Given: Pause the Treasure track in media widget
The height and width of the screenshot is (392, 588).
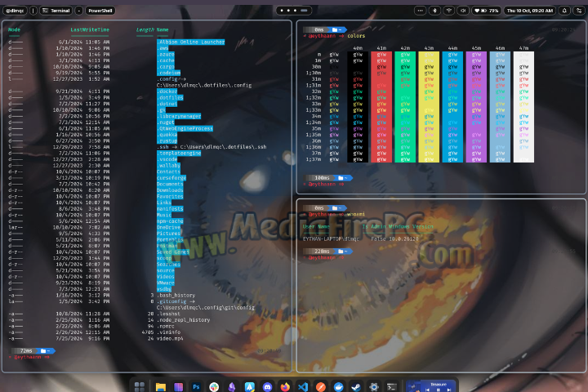Looking at the screenshot, I should [438, 390].
